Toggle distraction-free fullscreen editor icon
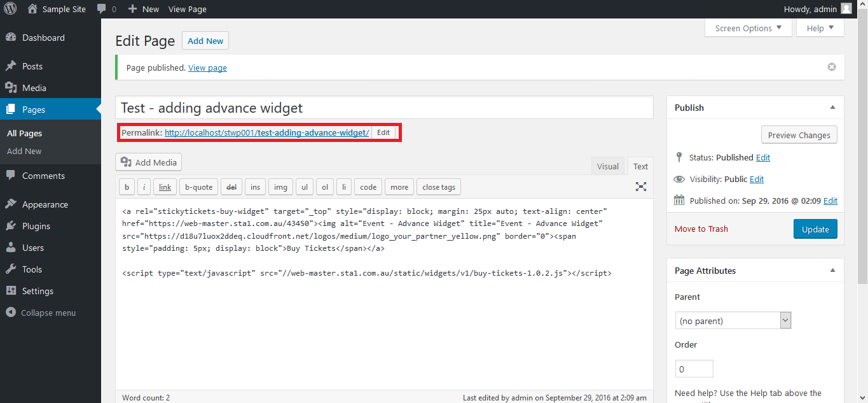This screenshot has width=868, height=403. tap(641, 187)
